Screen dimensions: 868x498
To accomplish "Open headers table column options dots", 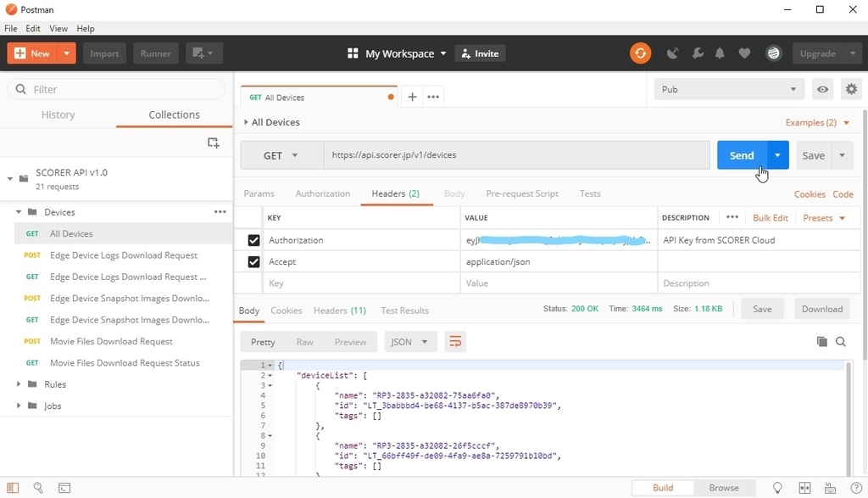I will pos(732,217).
